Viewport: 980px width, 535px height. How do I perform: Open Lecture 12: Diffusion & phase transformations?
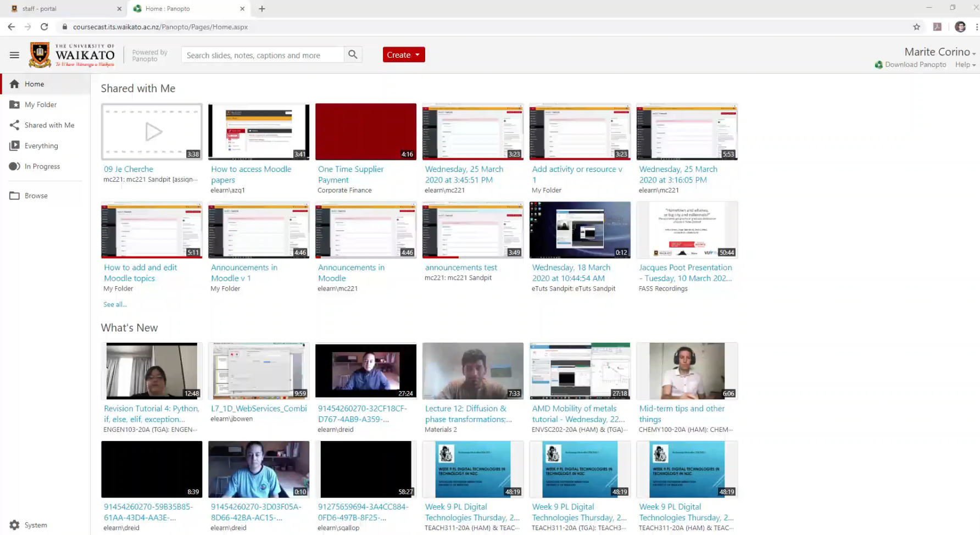pyautogui.click(x=468, y=414)
